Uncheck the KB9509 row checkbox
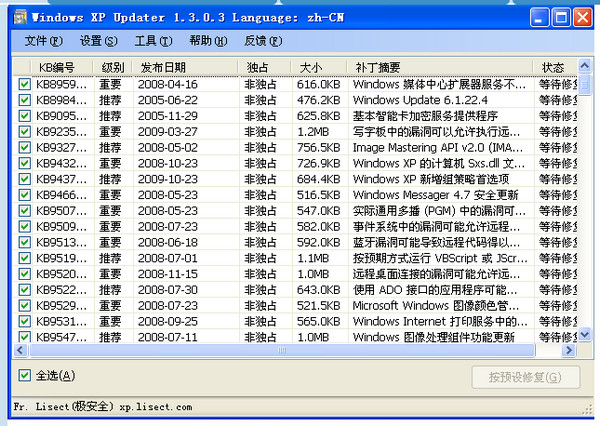Image resolution: width=600 pixels, height=426 pixels. [24, 227]
